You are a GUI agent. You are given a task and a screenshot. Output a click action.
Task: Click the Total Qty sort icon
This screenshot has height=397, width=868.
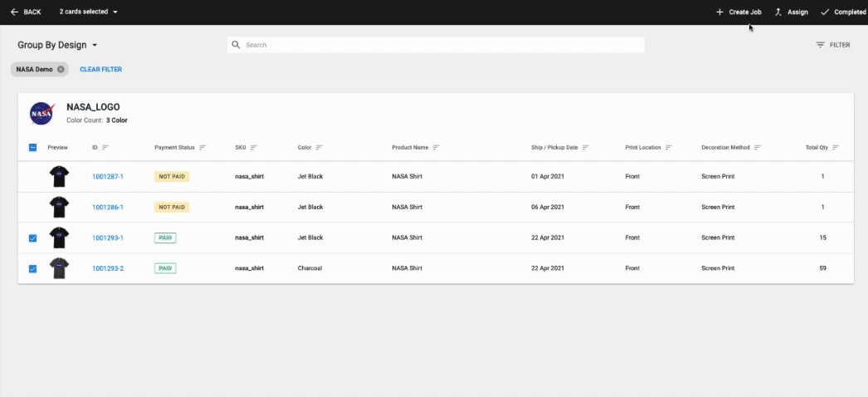(836, 148)
